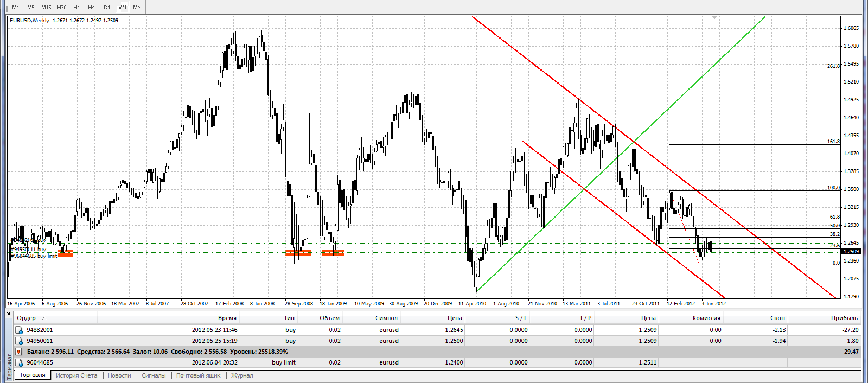Click pending order price 1.2400
Image resolution: width=868 pixels, height=383 pixels.
(454, 362)
